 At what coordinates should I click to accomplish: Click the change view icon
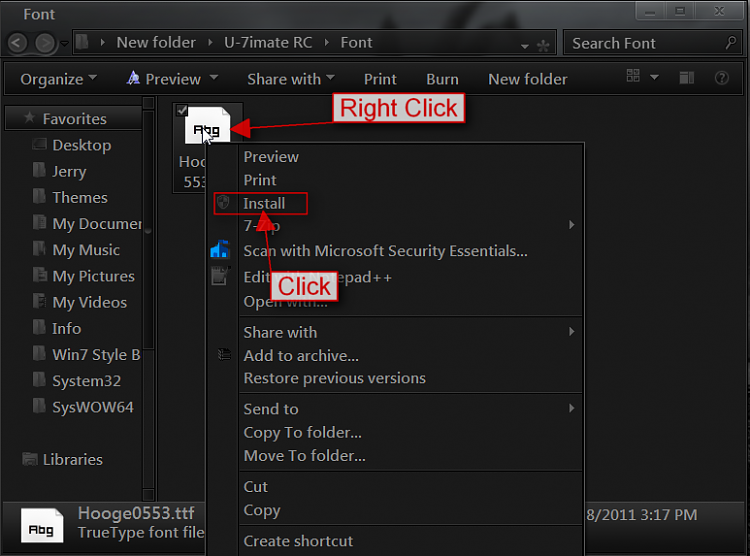point(633,76)
